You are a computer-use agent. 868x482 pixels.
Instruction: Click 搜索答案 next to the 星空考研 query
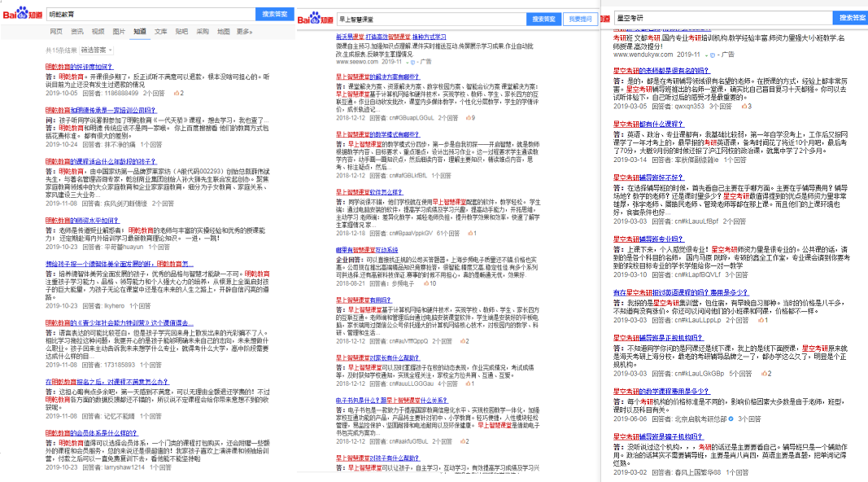point(851,18)
